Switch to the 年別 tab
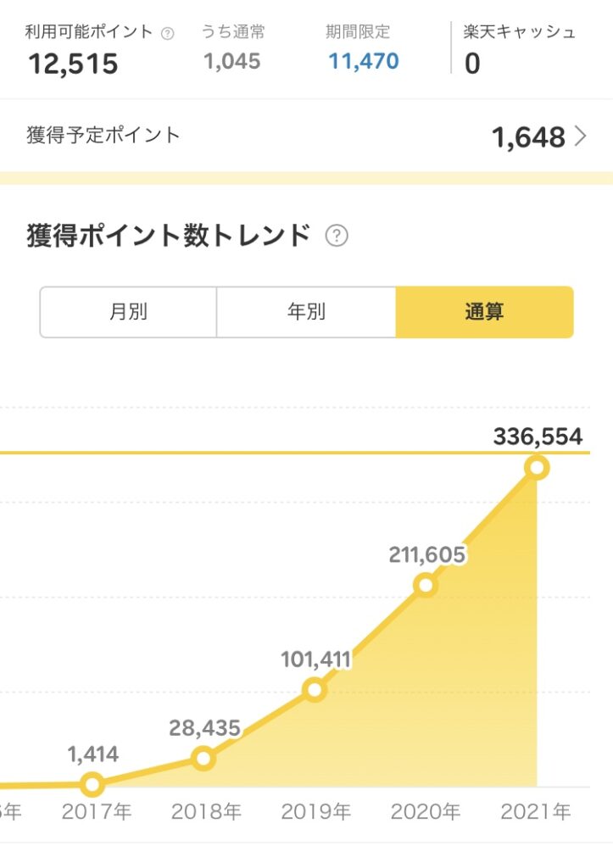The height and width of the screenshot is (868, 613). 306,312
